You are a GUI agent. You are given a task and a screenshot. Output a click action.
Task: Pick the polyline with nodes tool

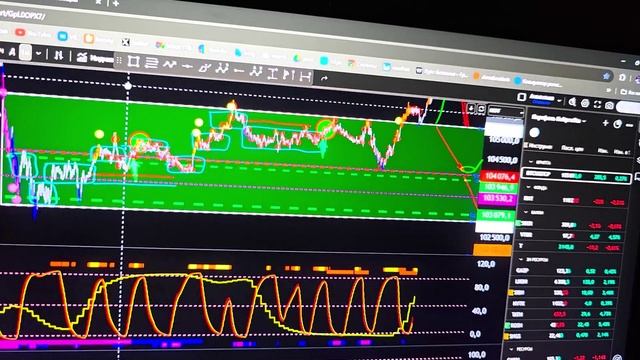222,69
